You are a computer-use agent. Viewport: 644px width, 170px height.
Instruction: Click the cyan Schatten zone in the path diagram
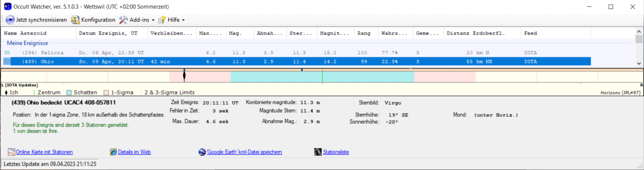coord(276,77)
